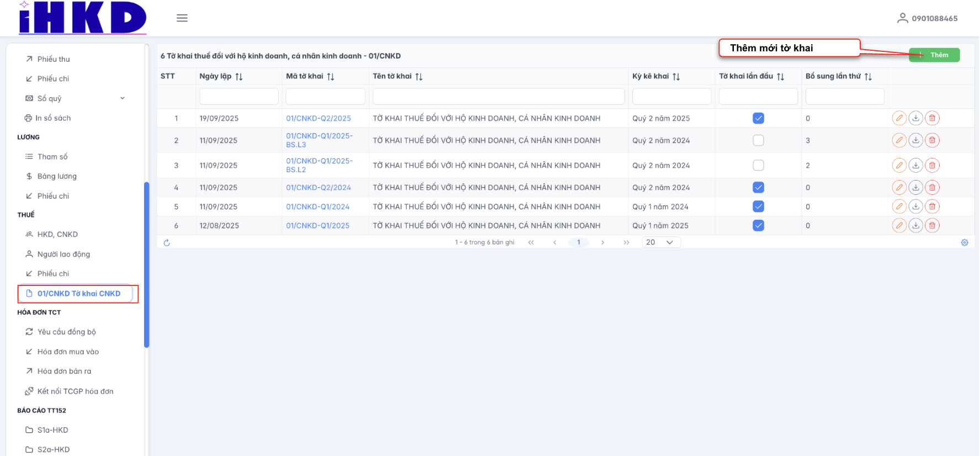Open table settings gear icon

(965, 242)
